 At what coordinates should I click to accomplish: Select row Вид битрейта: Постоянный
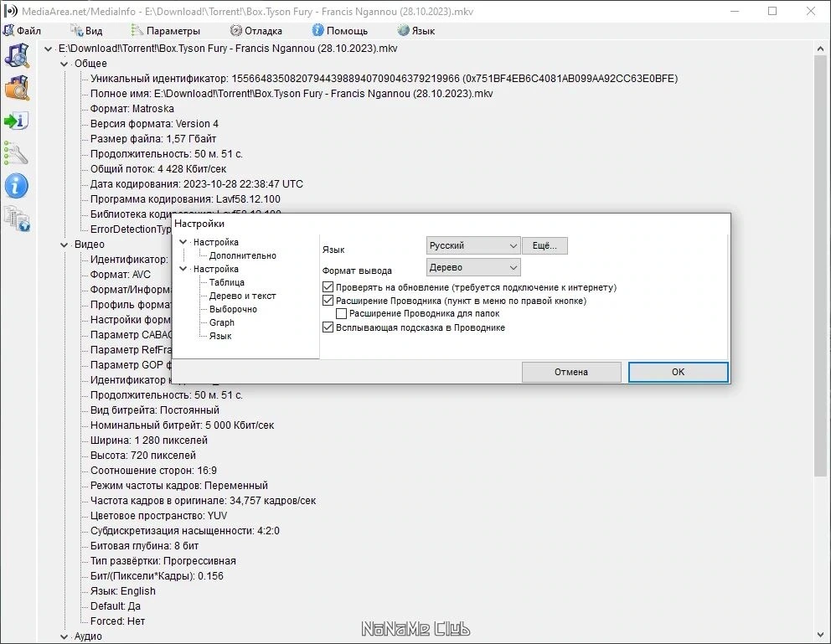pyautogui.click(x=155, y=410)
